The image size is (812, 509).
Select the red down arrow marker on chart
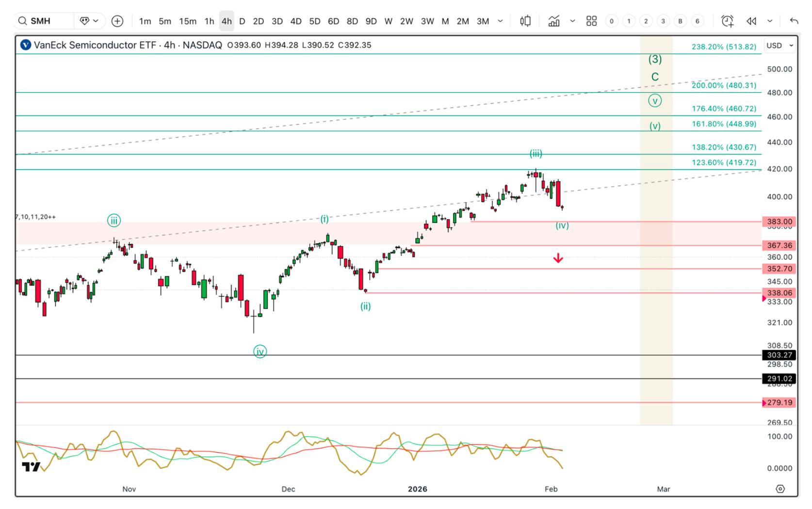(558, 258)
